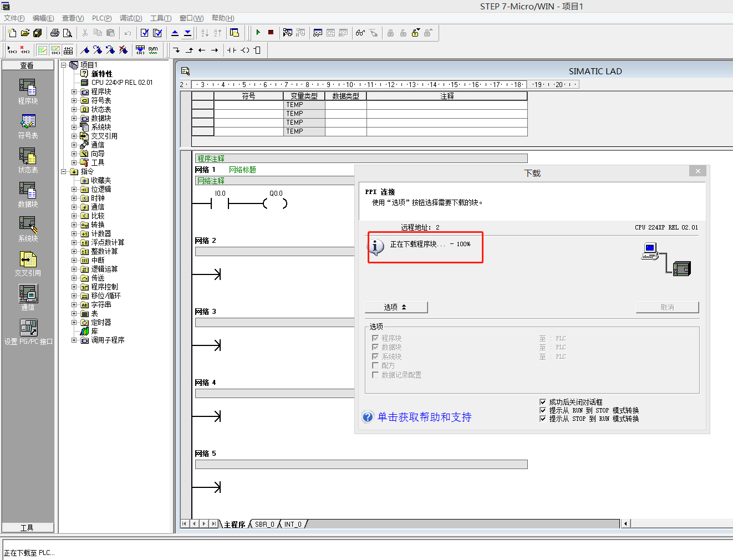The height and width of the screenshot is (560, 733).
Task: Enable the 数据记录配置 checkbox
Action: pos(375,375)
